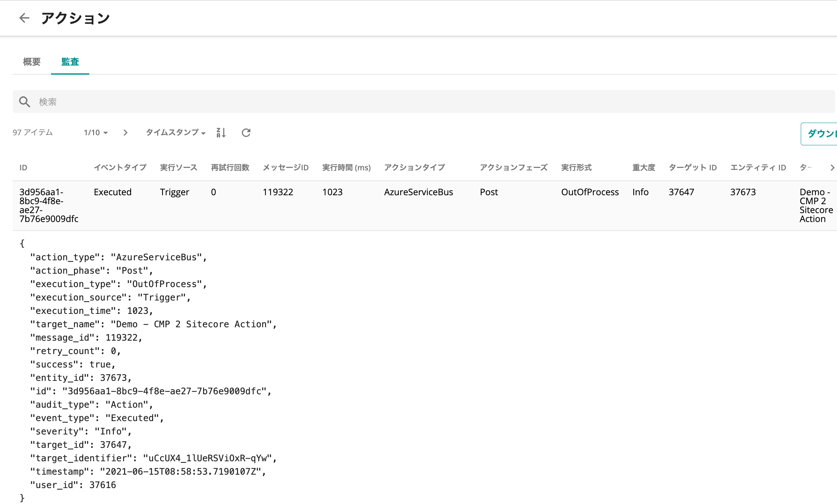Click the "target_id": 37647 JSON line
This screenshot has width=837, height=504.
[x=80, y=445]
